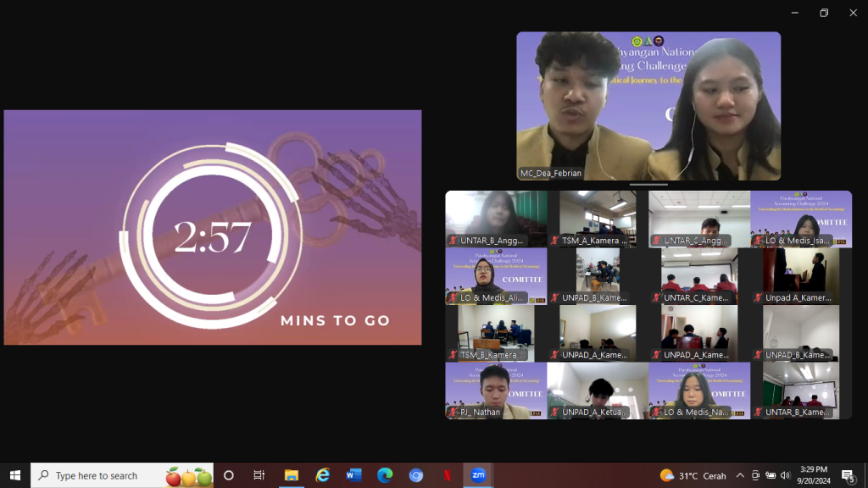This screenshot has width=868, height=488.
Task: Open the Windows Start menu
Action: 15,475
